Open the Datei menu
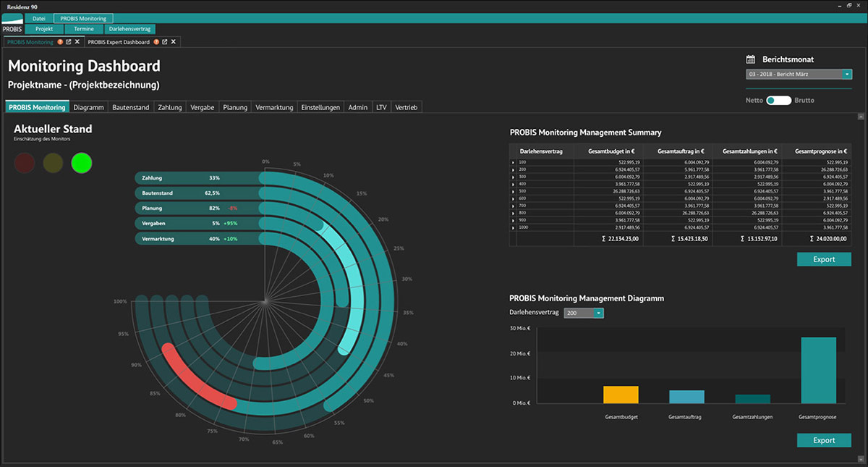868x467 pixels. point(39,18)
